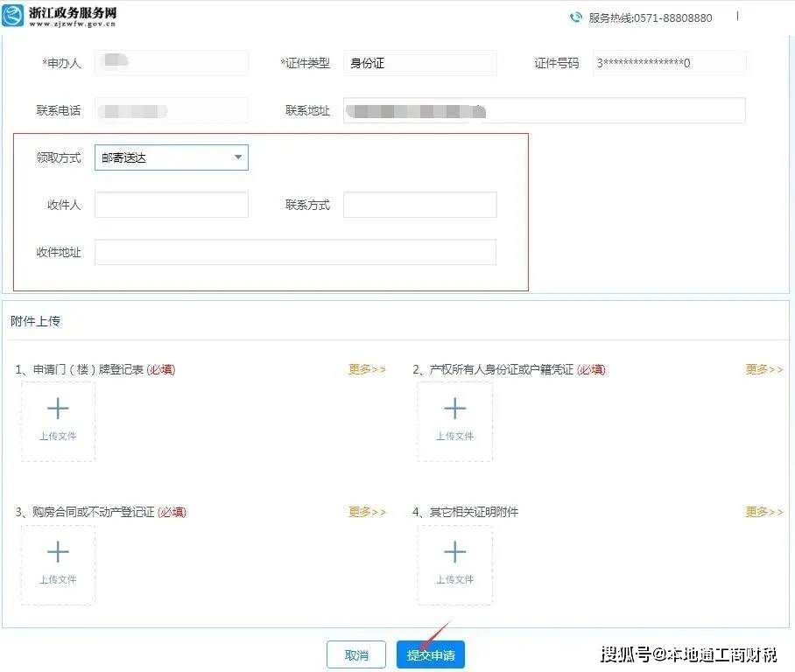Upload 产权所有人身份证或户籍凭证 attachment
795x672 pixels.
[x=454, y=421]
